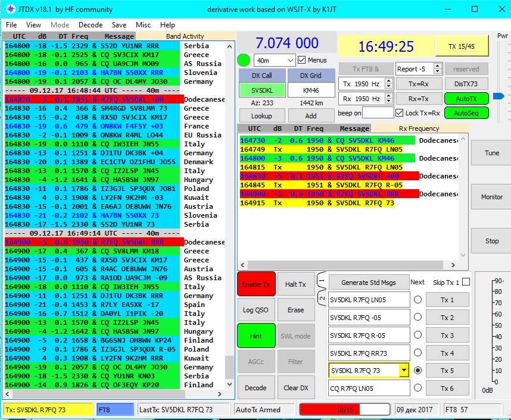Screen dimensions: 511x420
Task: Enable the Skip Tx 1 checkbox
Action: [x=466, y=281]
